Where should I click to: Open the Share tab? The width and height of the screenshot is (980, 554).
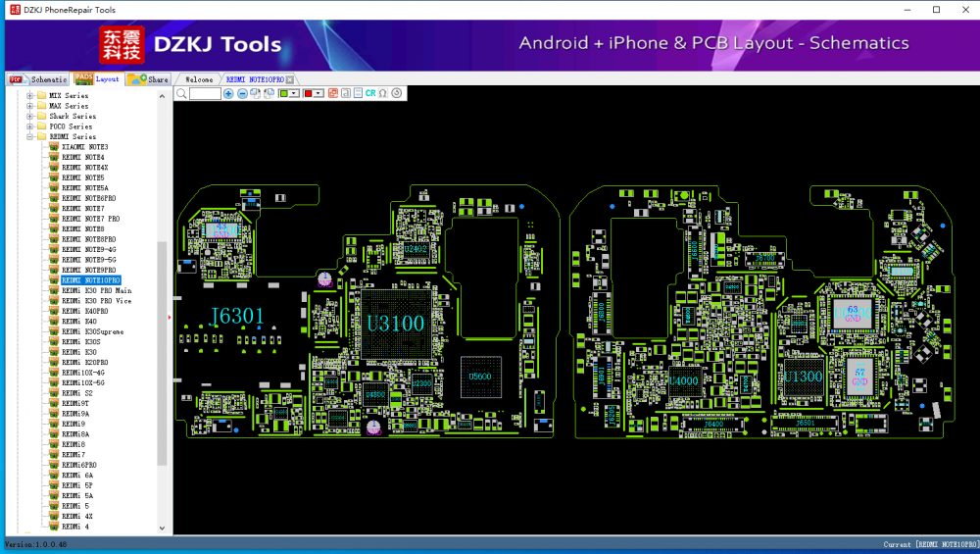[x=148, y=79]
